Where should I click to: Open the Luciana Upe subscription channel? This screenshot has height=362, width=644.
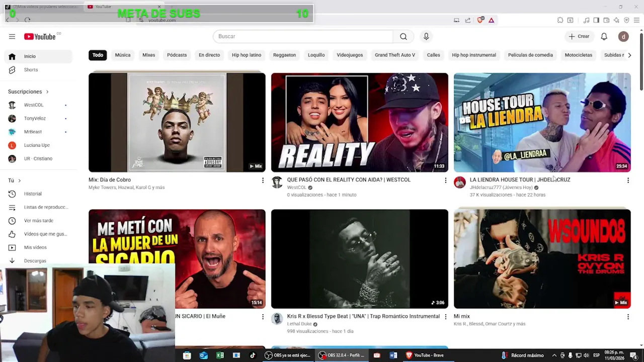[38, 145]
